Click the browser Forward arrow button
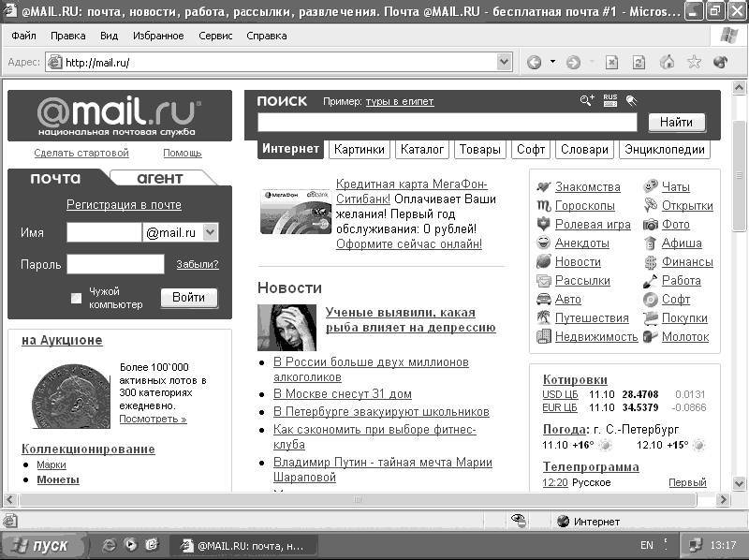 [573, 62]
